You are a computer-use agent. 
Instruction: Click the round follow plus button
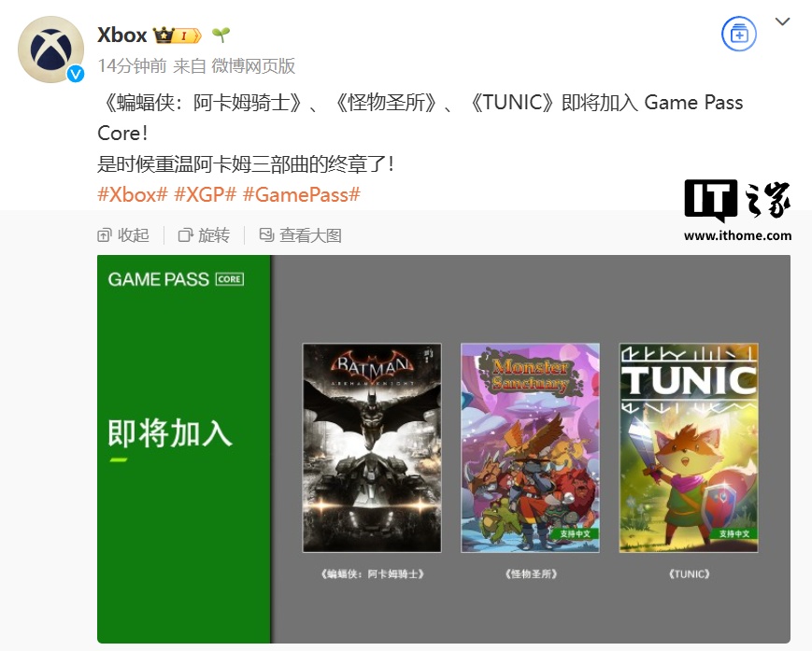coord(739,35)
